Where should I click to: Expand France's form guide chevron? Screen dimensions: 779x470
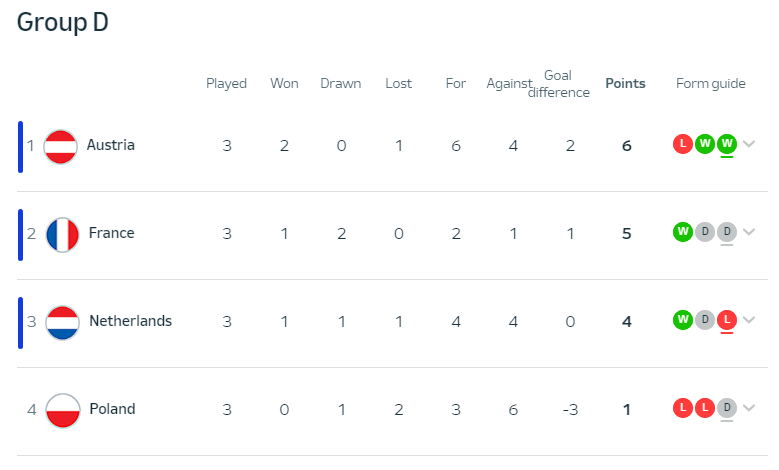click(x=749, y=232)
